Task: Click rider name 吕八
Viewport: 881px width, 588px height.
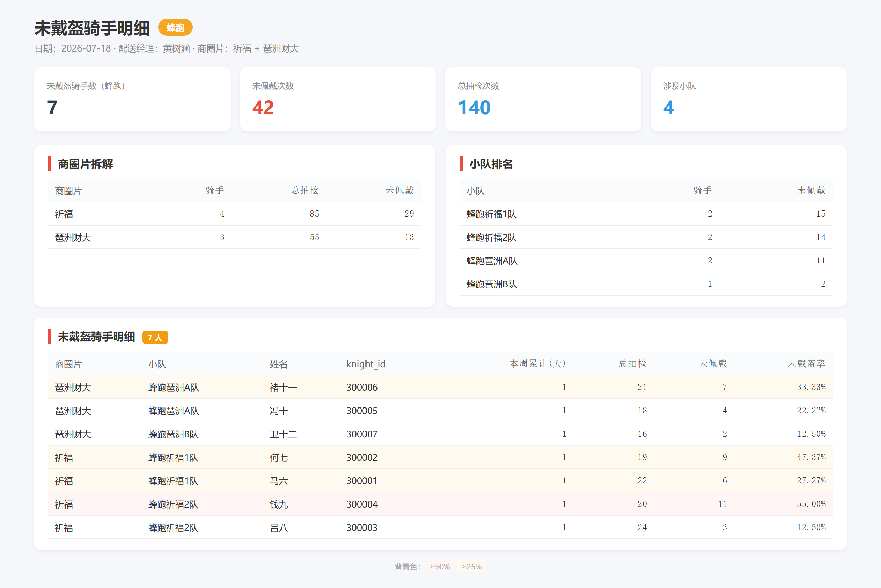Action: point(279,527)
